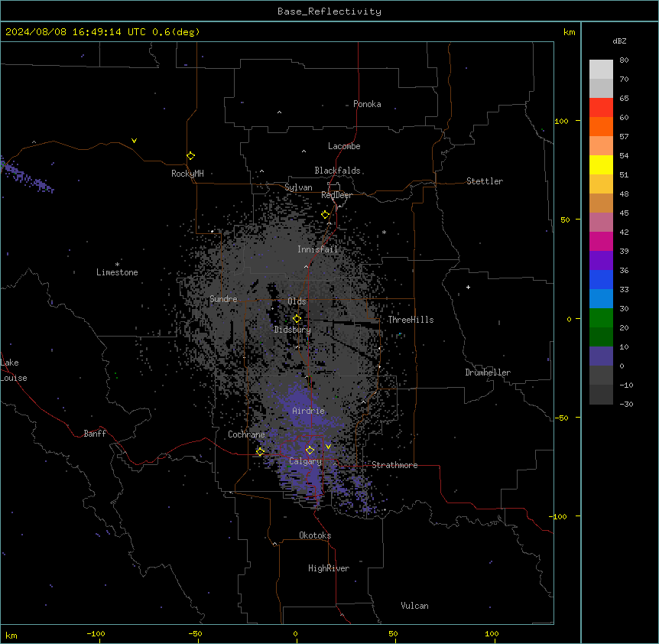
Task: Click the gold 51 to 48 dBZ swatch
Action: (x=601, y=184)
